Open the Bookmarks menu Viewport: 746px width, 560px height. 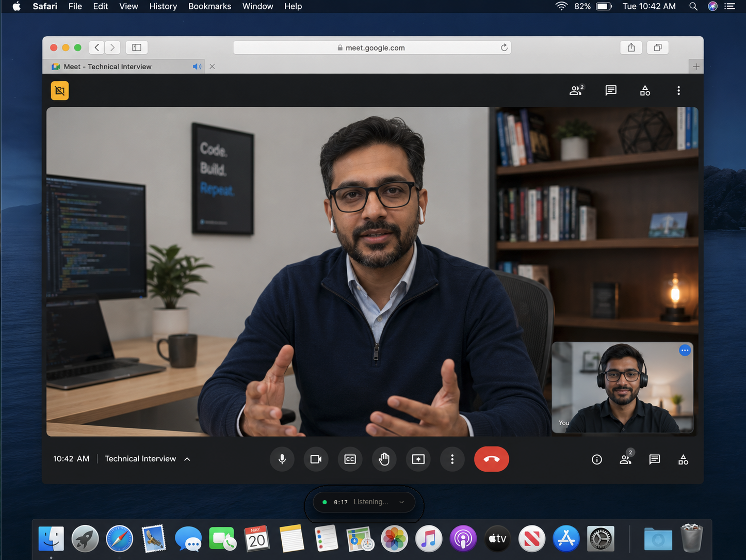click(209, 6)
